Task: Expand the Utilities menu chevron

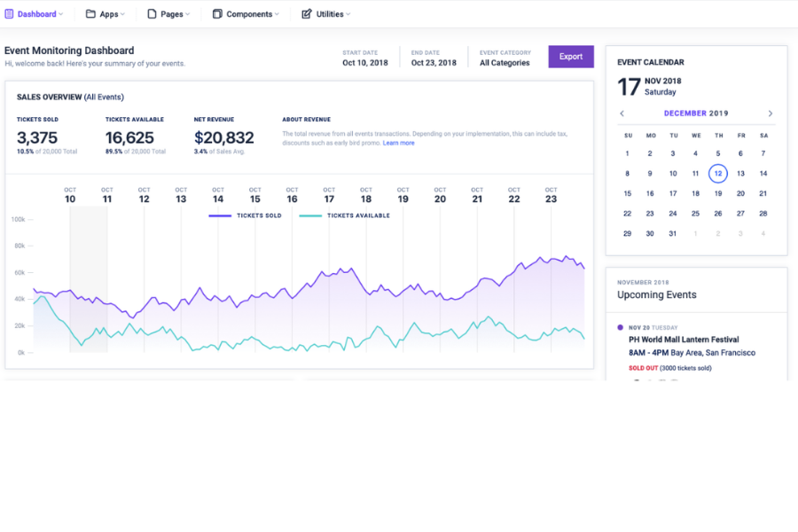Action: pyautogui.click(x=348, y=14)
